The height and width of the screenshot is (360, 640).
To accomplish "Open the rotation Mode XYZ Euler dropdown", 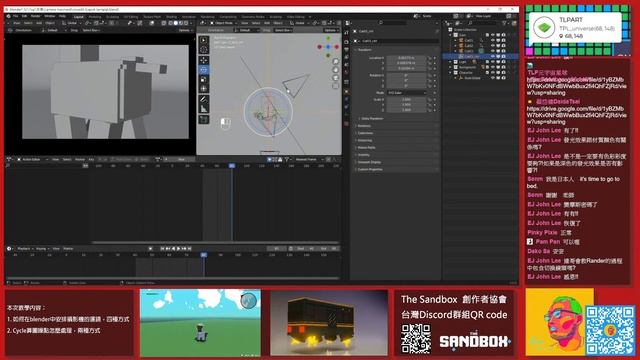I will pos(406,93).
